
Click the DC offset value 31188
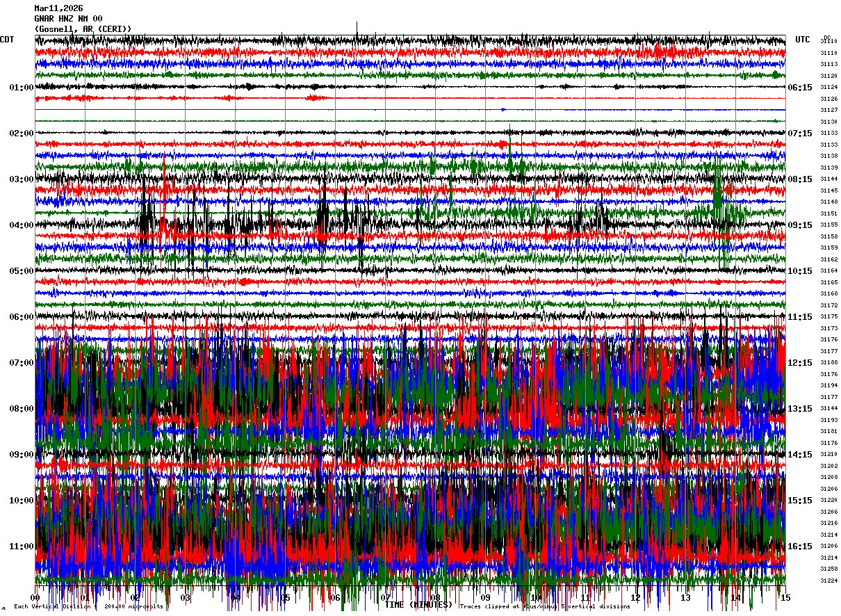[828, 362]
